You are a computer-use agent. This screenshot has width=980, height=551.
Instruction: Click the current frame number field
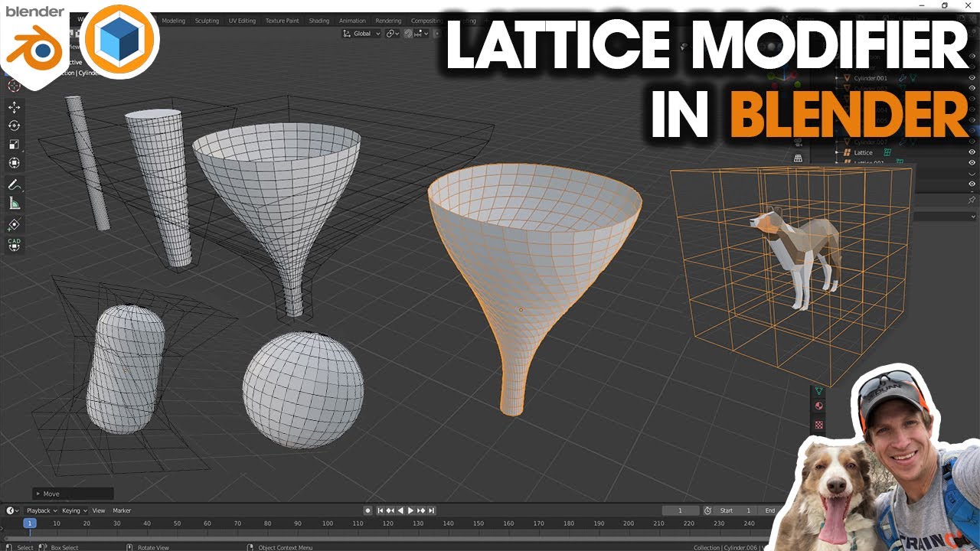click(681, 510)
